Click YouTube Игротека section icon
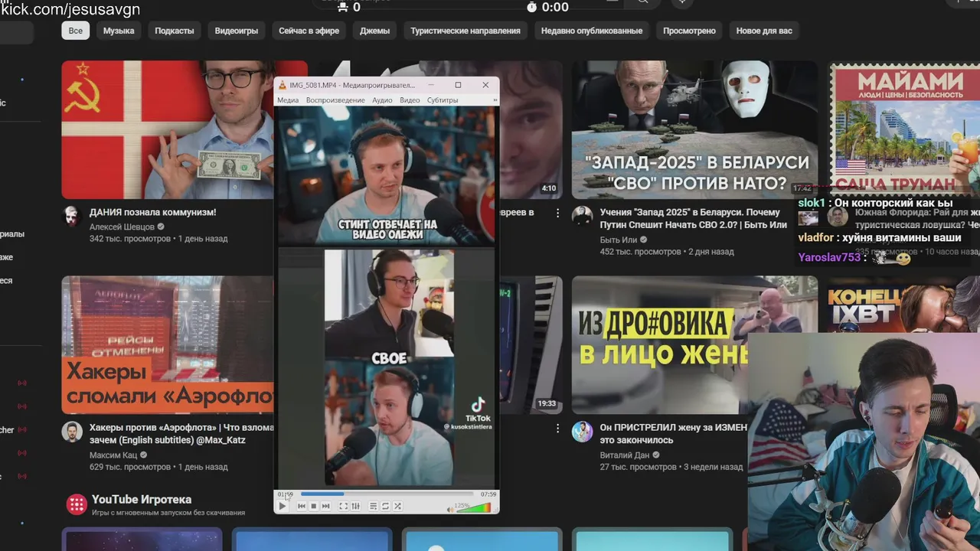 tap(77, 504)
